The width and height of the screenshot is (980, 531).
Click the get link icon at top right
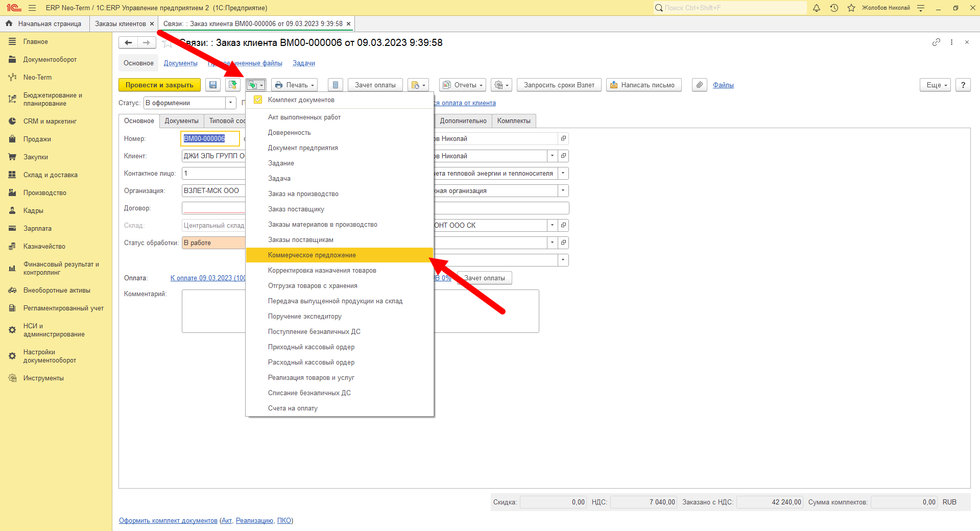pyautogui.click(x=936, y=42)
